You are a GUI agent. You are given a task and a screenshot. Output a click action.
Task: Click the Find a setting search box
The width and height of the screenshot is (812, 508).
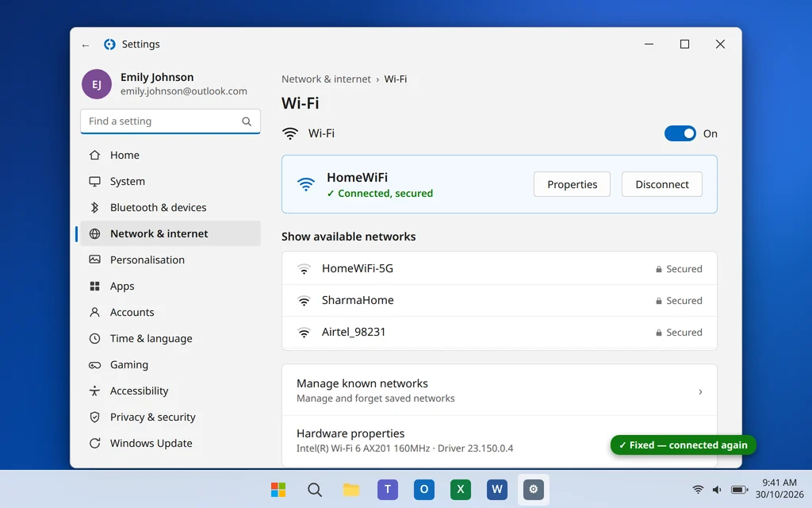tap(170, 121)
